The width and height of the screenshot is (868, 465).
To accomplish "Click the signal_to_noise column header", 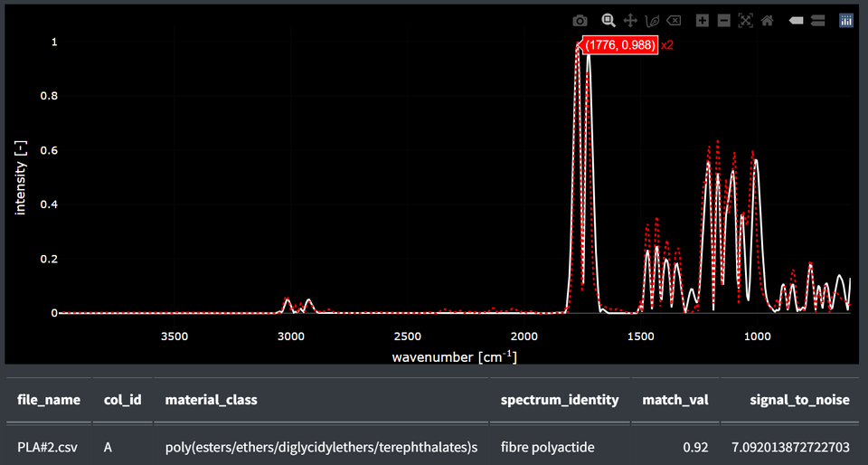I will point(790,400).
